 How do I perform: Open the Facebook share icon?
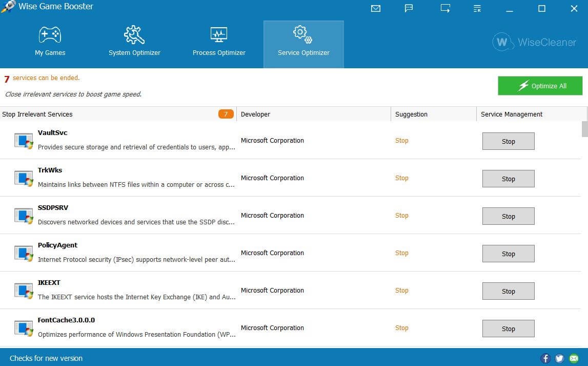click(545, 358)
